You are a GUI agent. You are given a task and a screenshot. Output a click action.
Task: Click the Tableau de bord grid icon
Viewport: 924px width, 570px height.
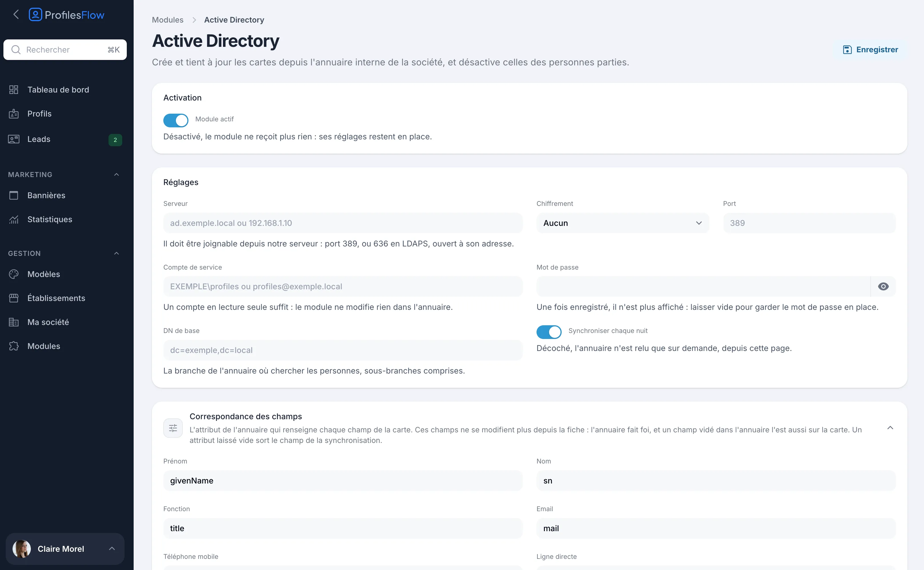coord(14,90)
